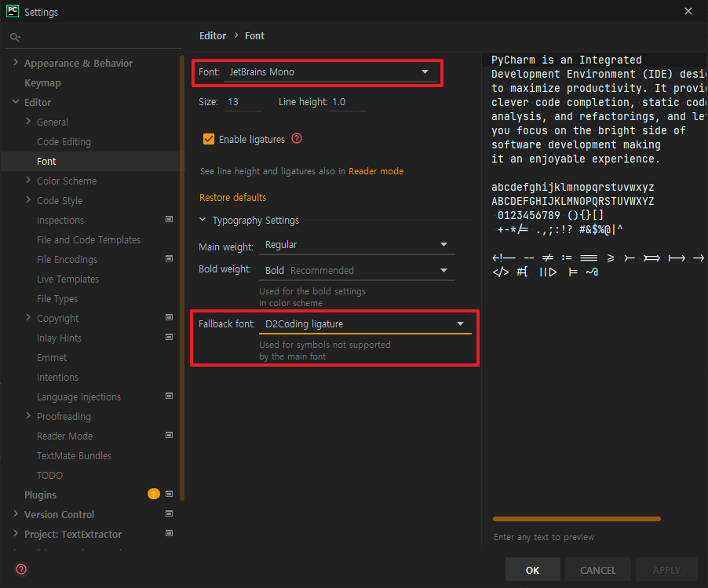Image resolution: width=708 pixels, height=588 pixels.
Task: Click the project-level icon beside Project: TextExtractor
Action: click(x=170, y=533)
